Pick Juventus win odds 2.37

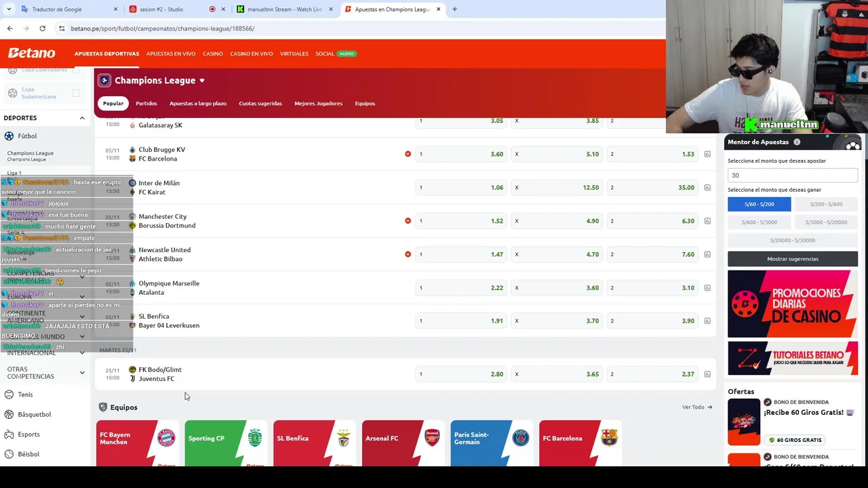tap(653, 374)
